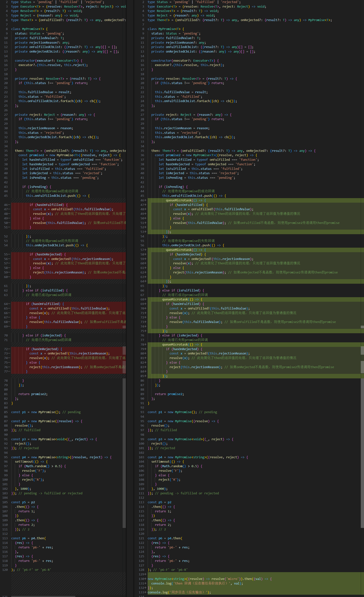Click 'return promise2;' in the modified pane
Image resolution: width=364 pixels, height=597 pixels.
(x=169, y=394)
